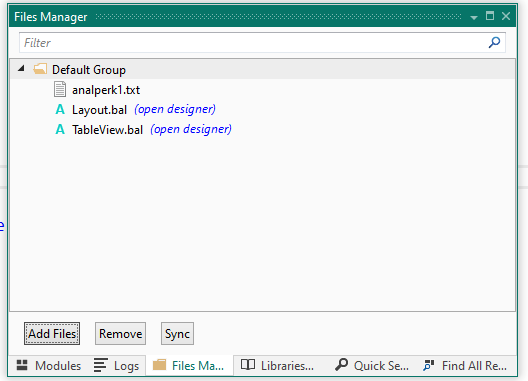Click the Sync button

tap(177, 334)
